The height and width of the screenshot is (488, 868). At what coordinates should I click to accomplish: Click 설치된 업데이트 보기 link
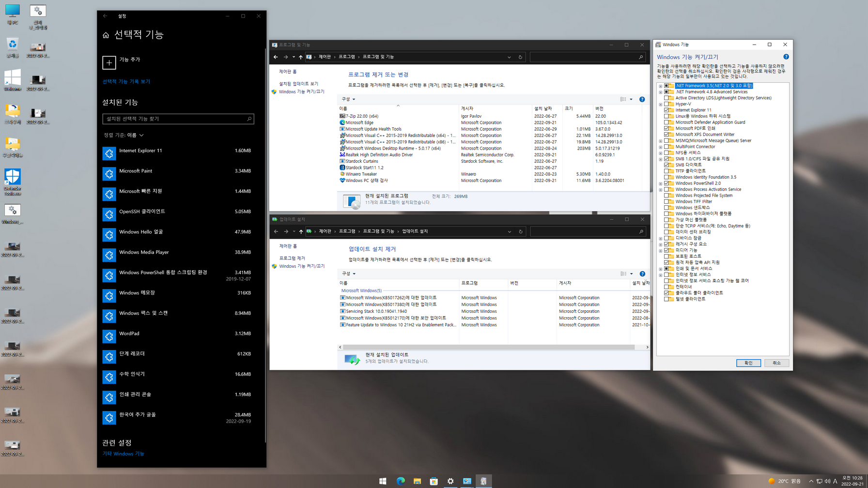(x=298, y=84)
